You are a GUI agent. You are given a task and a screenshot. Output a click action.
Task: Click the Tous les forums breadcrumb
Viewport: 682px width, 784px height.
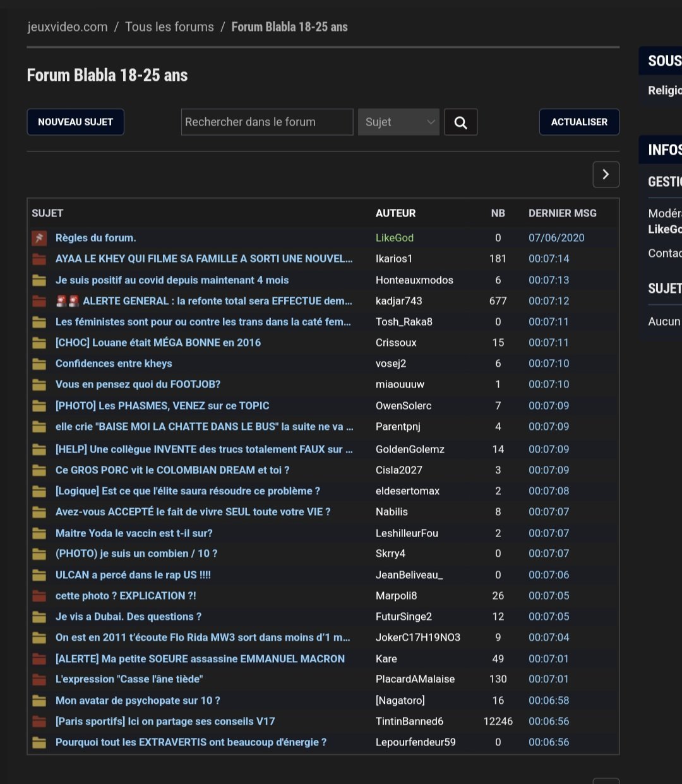[x=169, y=27]
